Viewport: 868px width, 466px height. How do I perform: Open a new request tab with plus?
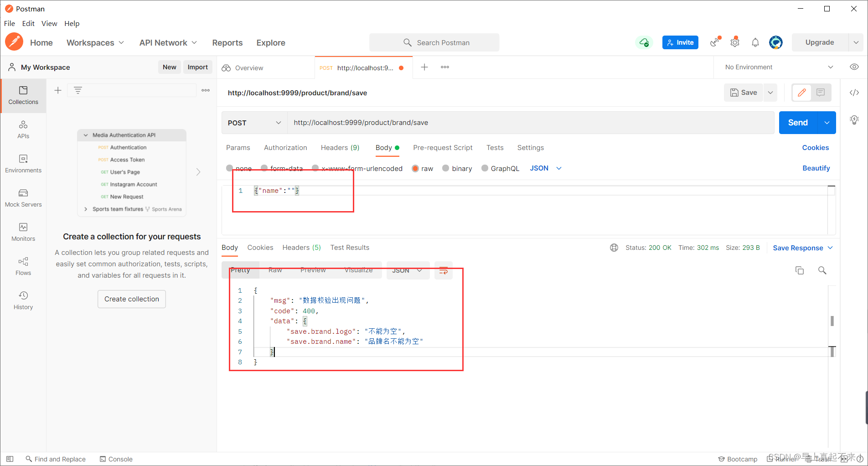pos(424,67)
